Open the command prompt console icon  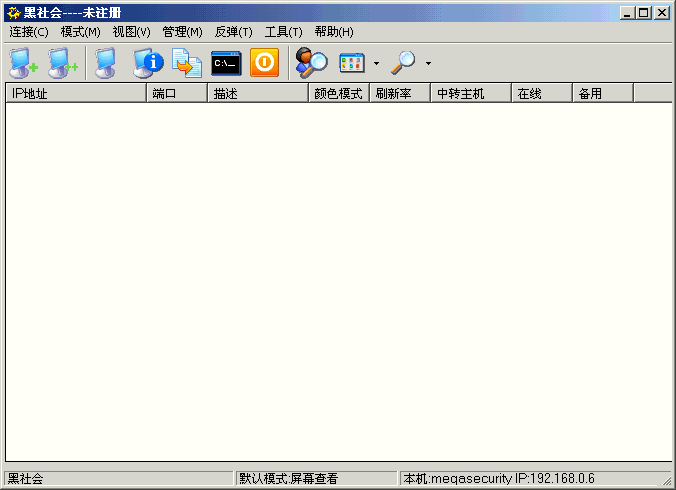coord(226,63)
